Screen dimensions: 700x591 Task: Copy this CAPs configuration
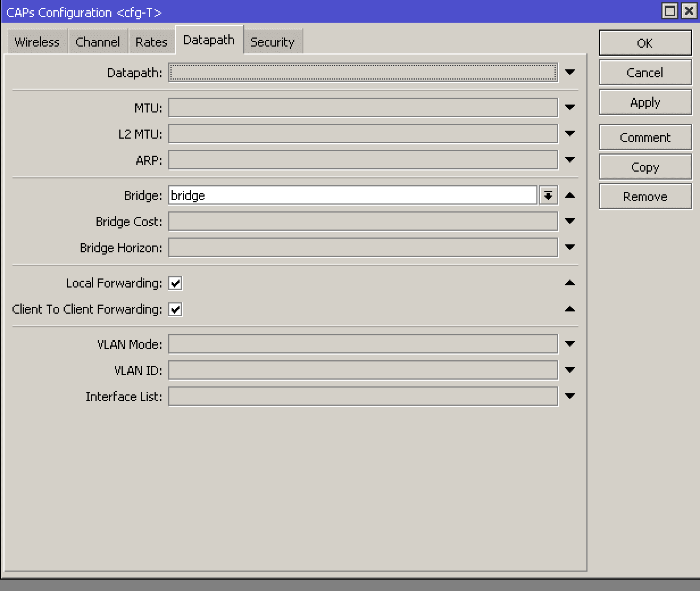tap(645, 167)
